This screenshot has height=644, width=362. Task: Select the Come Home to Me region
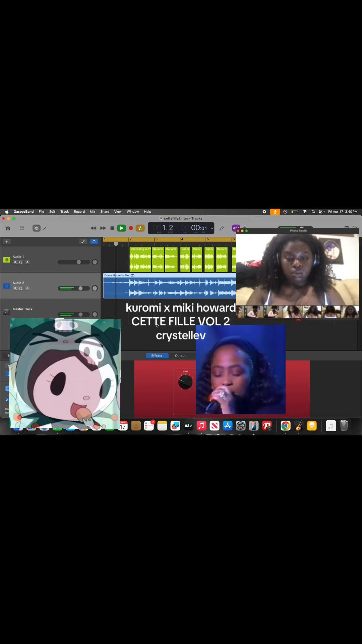[x=170, y=286]
